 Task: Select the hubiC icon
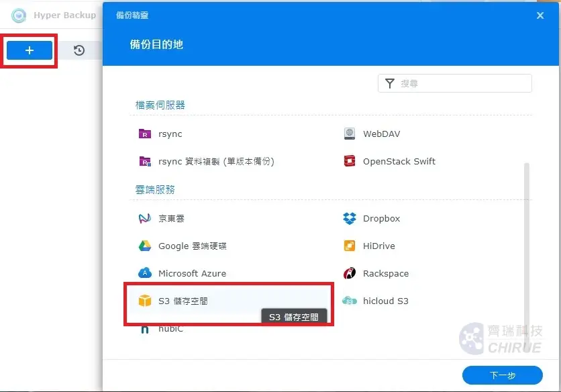point(144,329)
